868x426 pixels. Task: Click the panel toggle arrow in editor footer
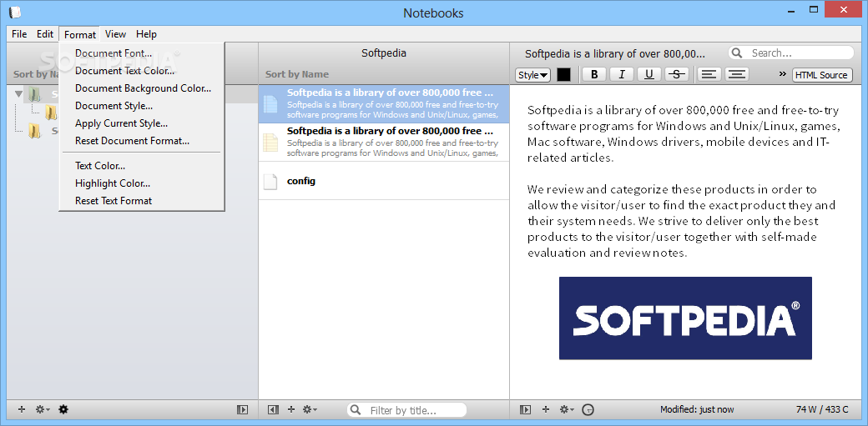(525, 409)
